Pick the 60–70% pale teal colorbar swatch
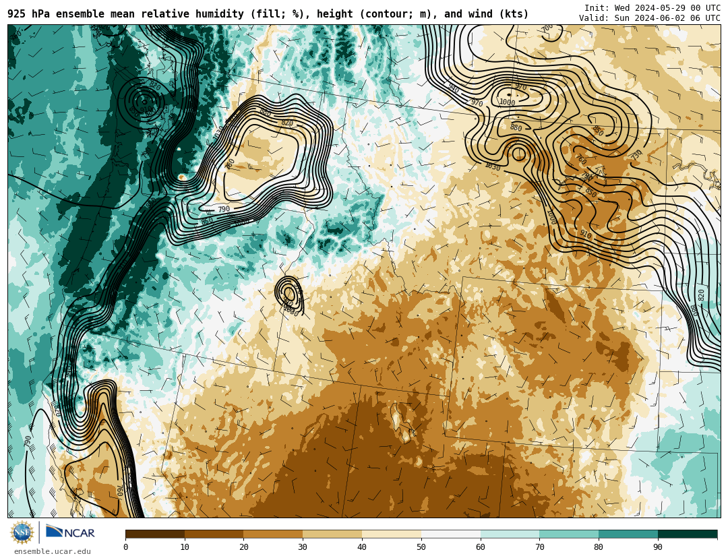Image resolution: width=728 pixels, height=560 pixels. (x=510, y=534)
